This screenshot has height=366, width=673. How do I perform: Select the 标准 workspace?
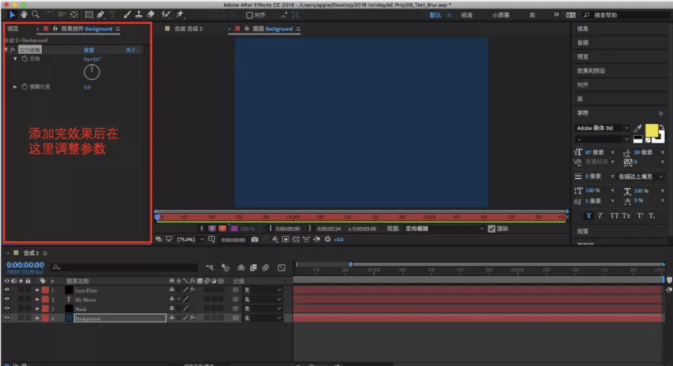pos(467,15)
